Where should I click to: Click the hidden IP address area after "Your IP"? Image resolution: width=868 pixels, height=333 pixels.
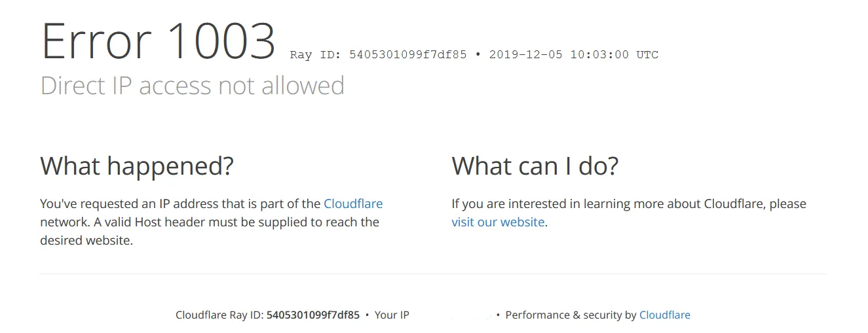point(453,315)
